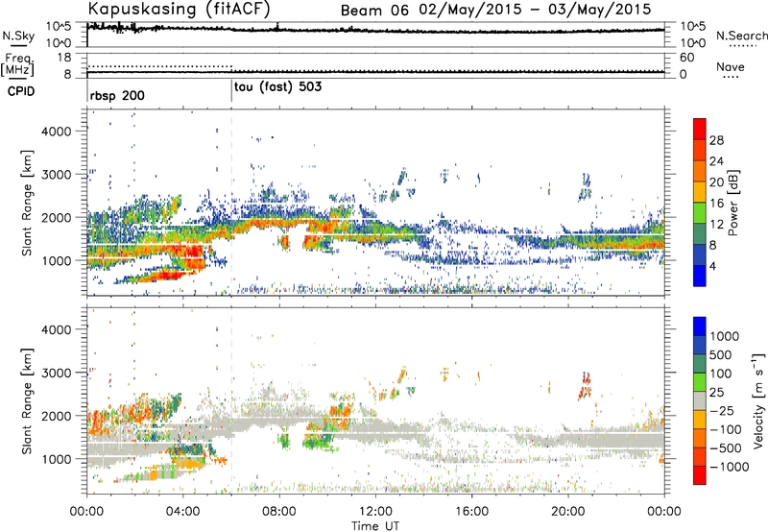Image resolution: width=768 pixels, height=532 pixels.
Task: Click the power panel 'Slant Range [km]' label
Action: tap(27, 203)
